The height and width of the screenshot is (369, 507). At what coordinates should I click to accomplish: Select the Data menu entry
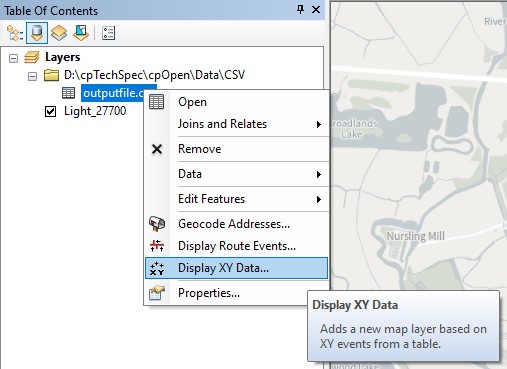click(237, 174)
